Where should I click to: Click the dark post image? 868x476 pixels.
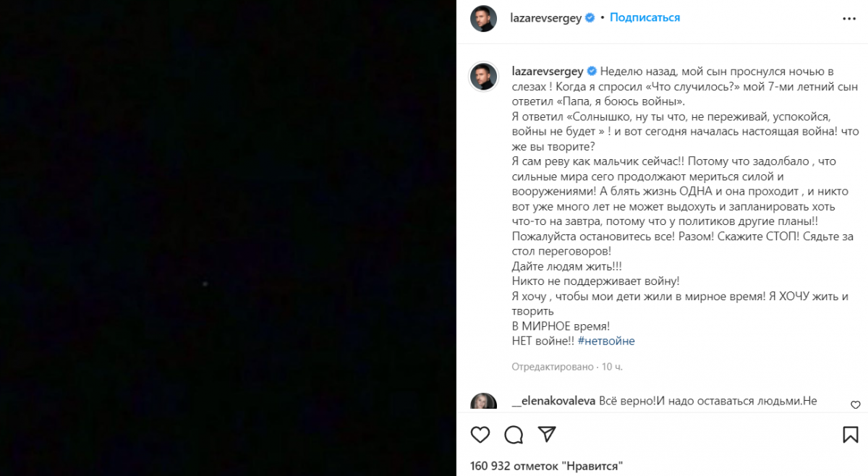228,238
